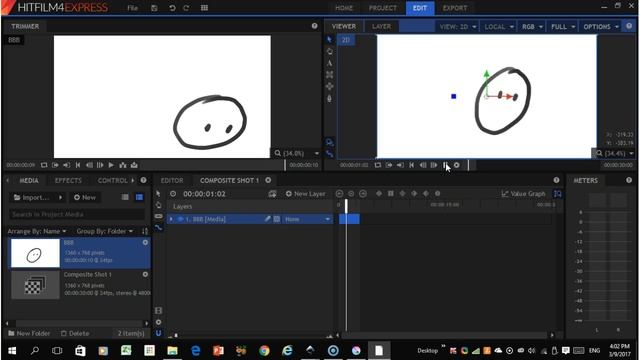Switch to the Editor timeline tab
The image size is (640, 360).
pyautogui.click(x=172, y=180)
